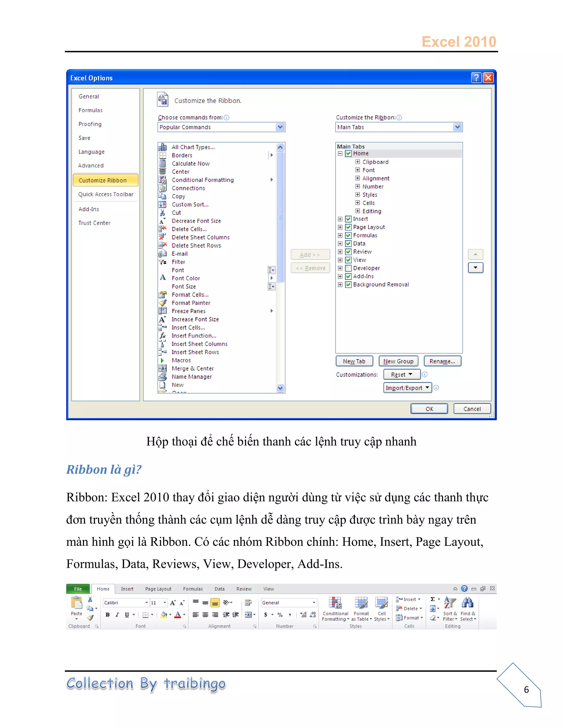Click the Fill Color bucket swatch
Screen dimensions: 563x728
click(x=164, y=615)
